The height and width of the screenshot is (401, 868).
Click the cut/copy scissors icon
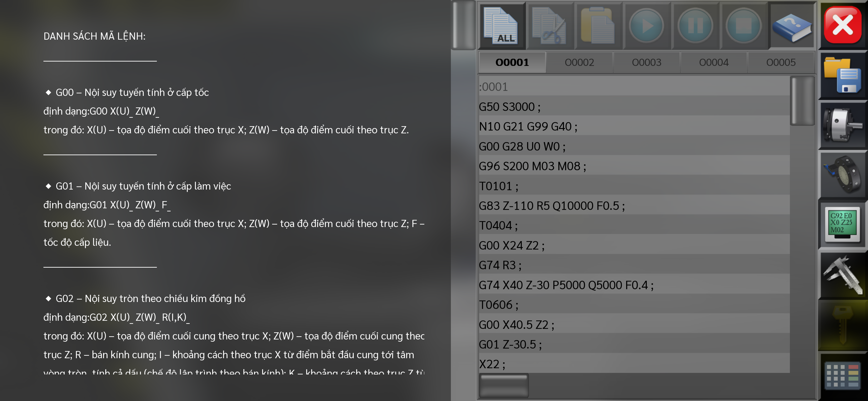coord(550,26)
